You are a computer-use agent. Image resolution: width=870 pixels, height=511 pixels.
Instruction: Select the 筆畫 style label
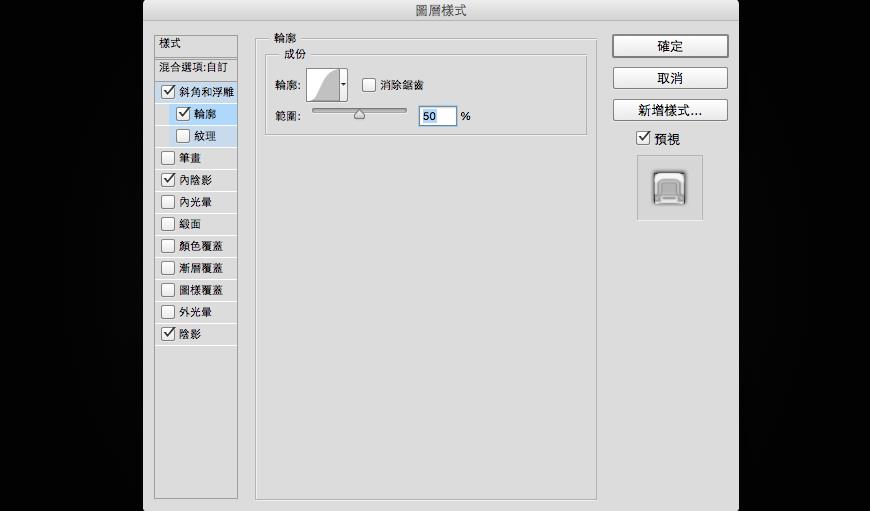[190, 158]
